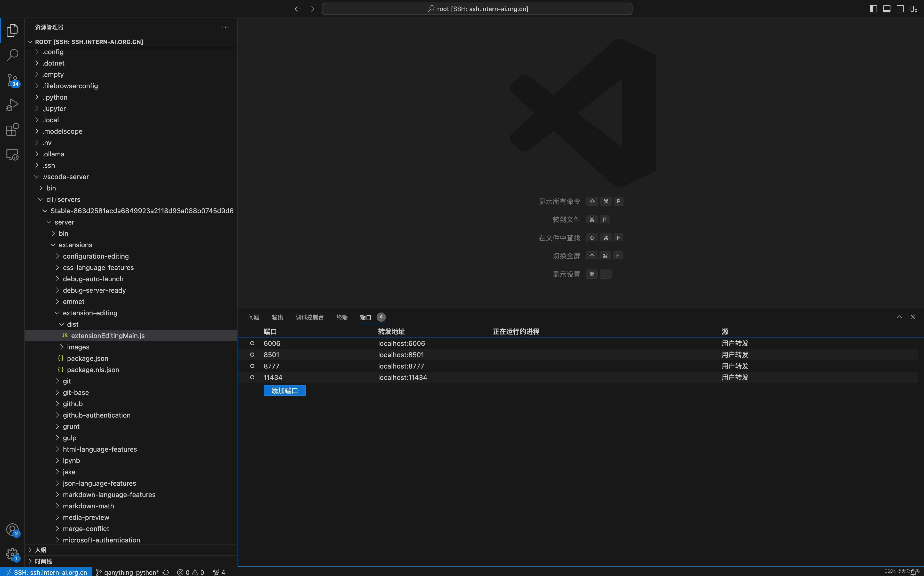This screenshot has width=924, height=576.
Task: Expand the .jupyter folder
Action: [x=131, y=109]
